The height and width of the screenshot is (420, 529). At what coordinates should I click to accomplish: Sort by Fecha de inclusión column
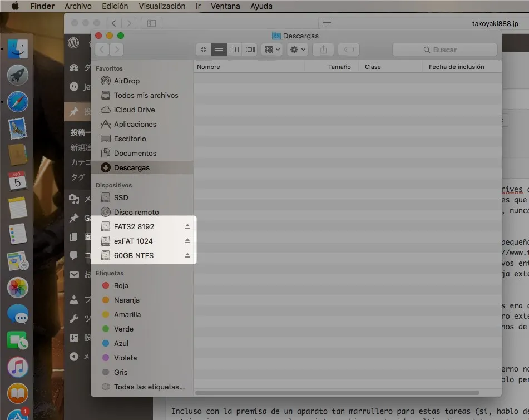click(x=456, y=67)
